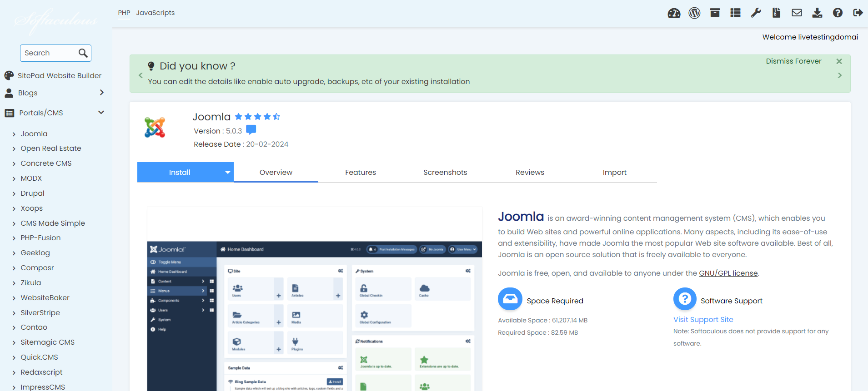
Task: Open the control panel dashboard gauge icon
Action: (674, 13)
